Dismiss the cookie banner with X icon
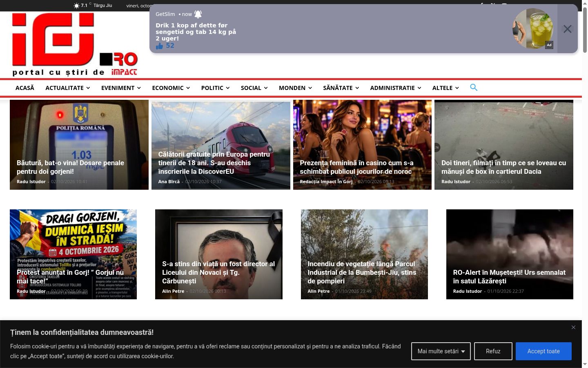This screenshot has height=368, width=588. coord(573,328)
